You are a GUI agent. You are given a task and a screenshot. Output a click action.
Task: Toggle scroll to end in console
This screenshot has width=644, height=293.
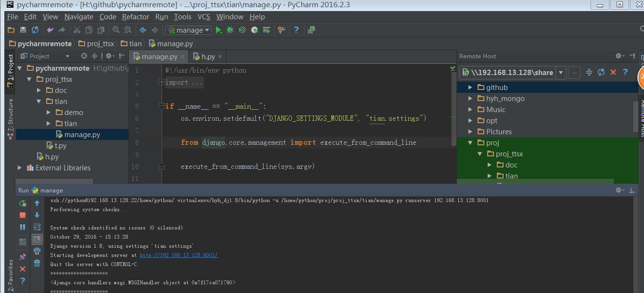[37, 239]
